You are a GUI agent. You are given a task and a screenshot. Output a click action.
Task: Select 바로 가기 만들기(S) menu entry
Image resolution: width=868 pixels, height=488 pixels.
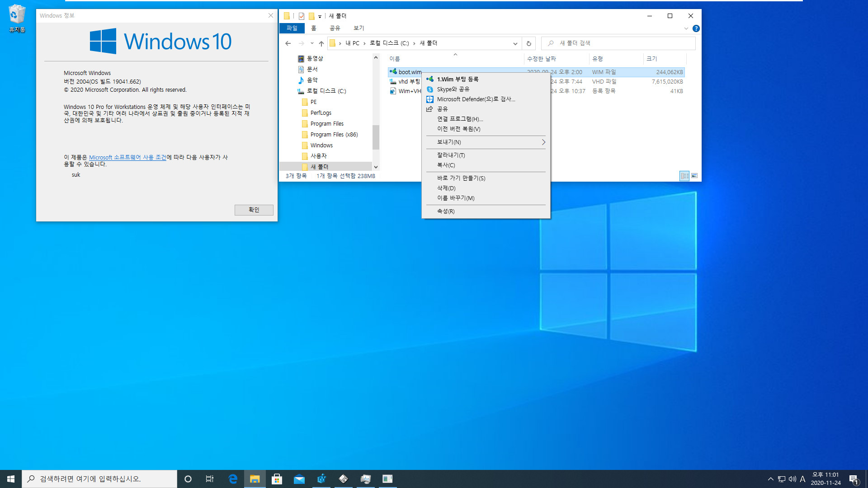[486, 178]
